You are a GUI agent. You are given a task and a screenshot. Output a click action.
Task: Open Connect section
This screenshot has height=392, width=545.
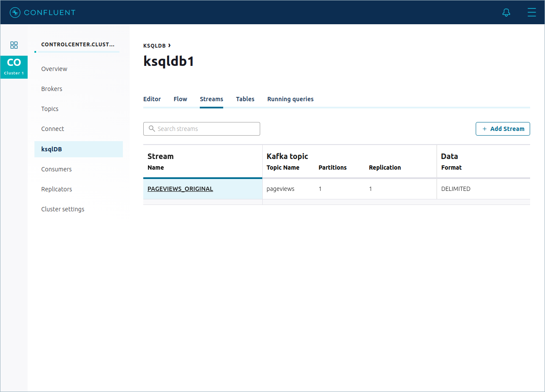53,129
